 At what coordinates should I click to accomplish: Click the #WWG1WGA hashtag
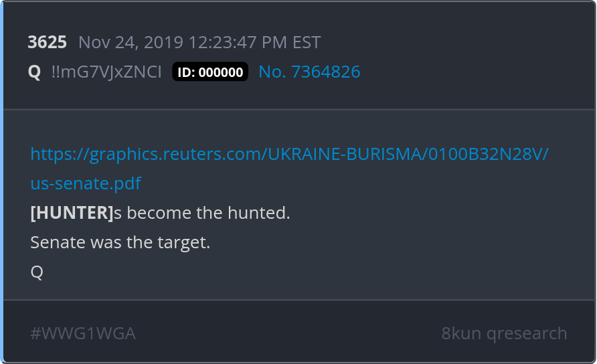pyautogui.click(x=83, y=333)
